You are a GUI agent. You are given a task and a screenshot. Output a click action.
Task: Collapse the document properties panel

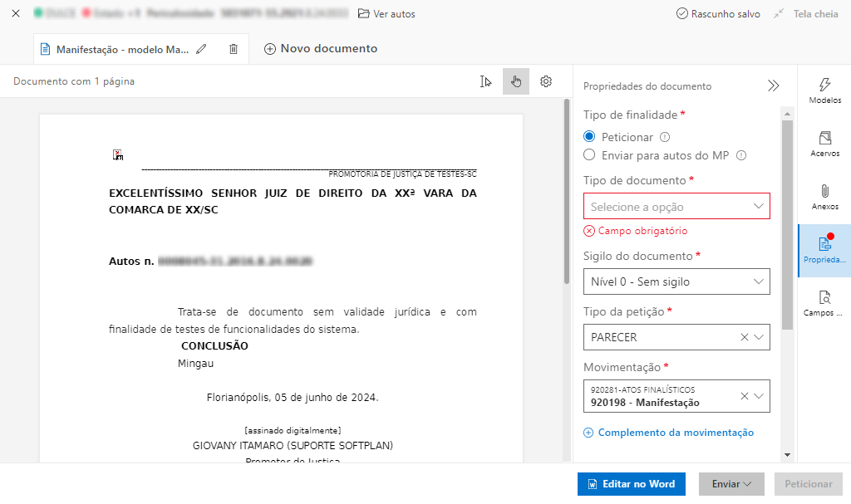774,86
